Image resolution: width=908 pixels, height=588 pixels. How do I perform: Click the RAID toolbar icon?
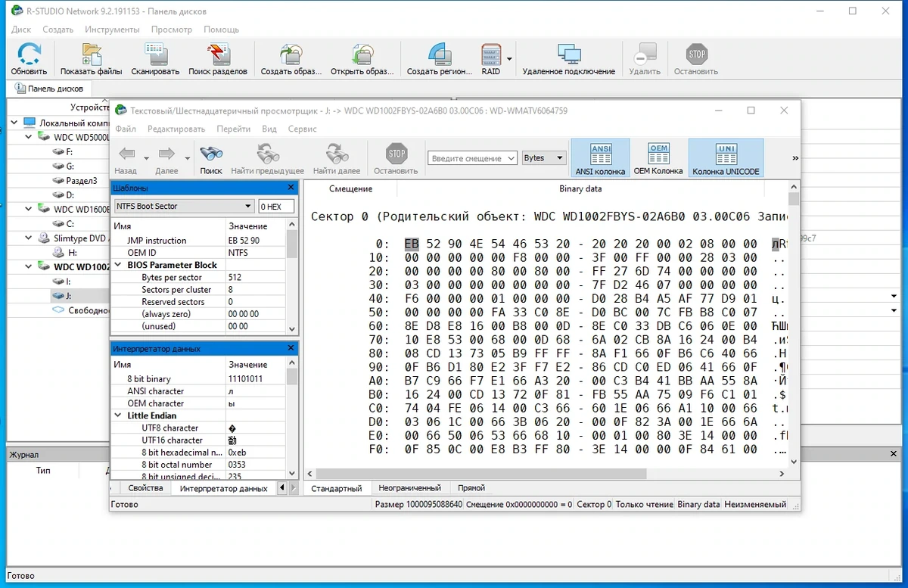[x=491, y=59]
